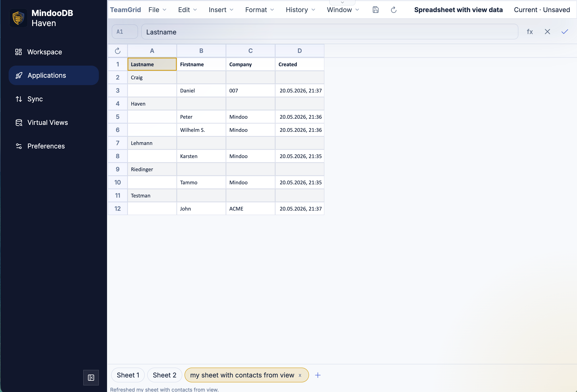This screenshot has height=392, width=577.
Task: Click the Current · Unsaved status label
Action: click(542, 10)
